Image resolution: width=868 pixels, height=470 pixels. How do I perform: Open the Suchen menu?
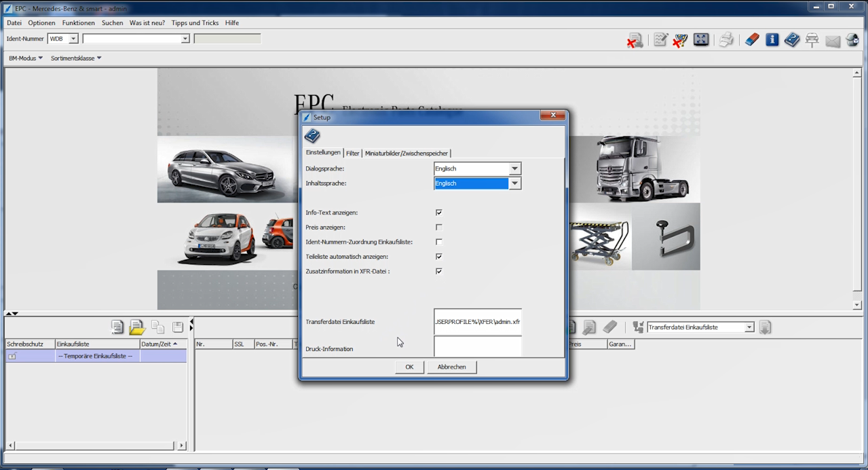tap(113, 23)
